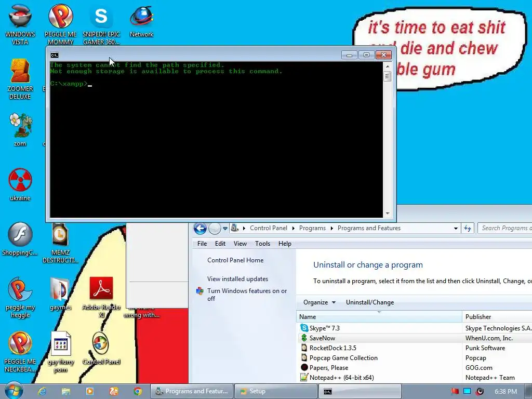The width and height of the screenshot is (532, 399).
Task: Sort list by Name column header
Action: click(x=379, y=316)
